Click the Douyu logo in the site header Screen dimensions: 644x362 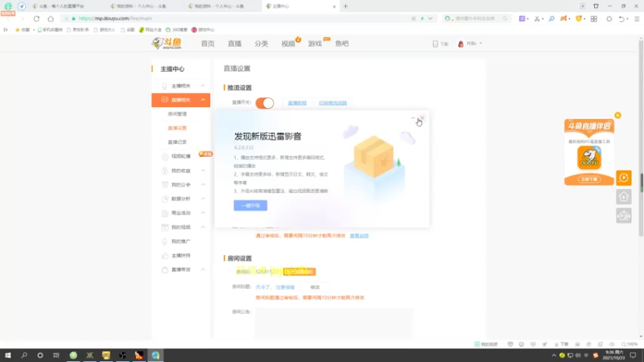click(167, 43)
